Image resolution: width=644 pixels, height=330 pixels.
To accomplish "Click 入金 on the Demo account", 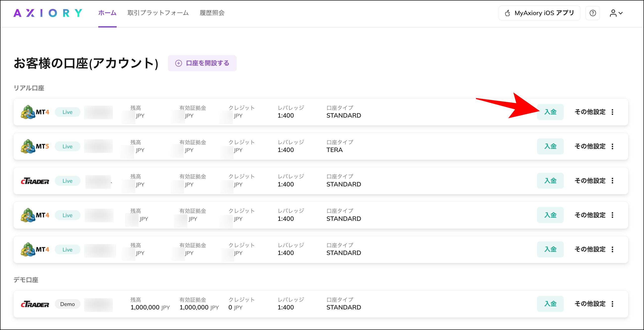I will (x=550, y=304).
